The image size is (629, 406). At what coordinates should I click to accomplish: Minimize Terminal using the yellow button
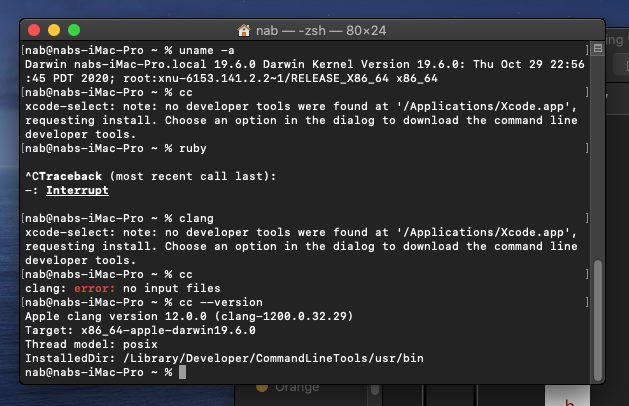coord(54,31)
